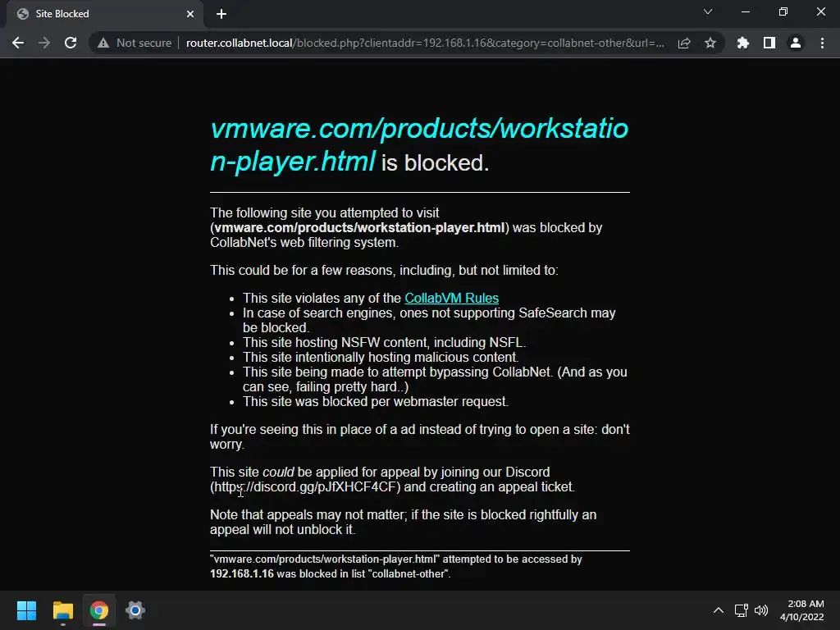
Task: Click the 192.168.1.16 client address text
Action: [242, 573]
